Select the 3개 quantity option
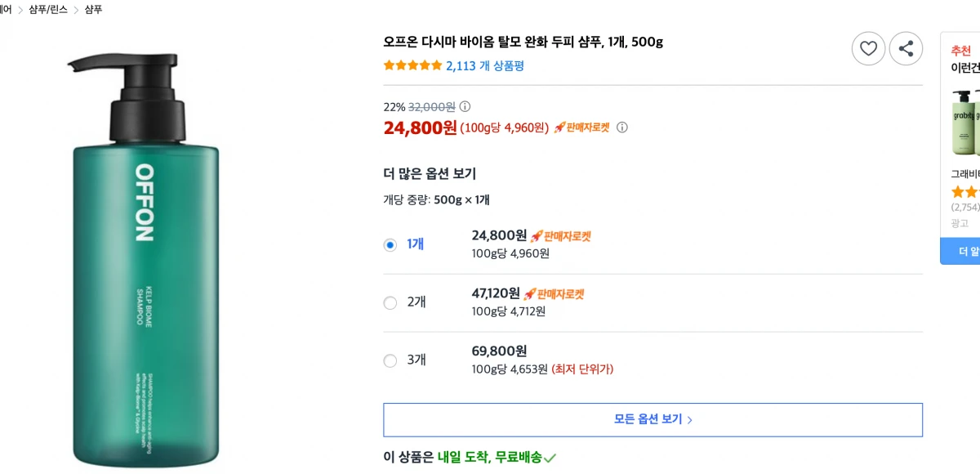 tap(390, 360)
